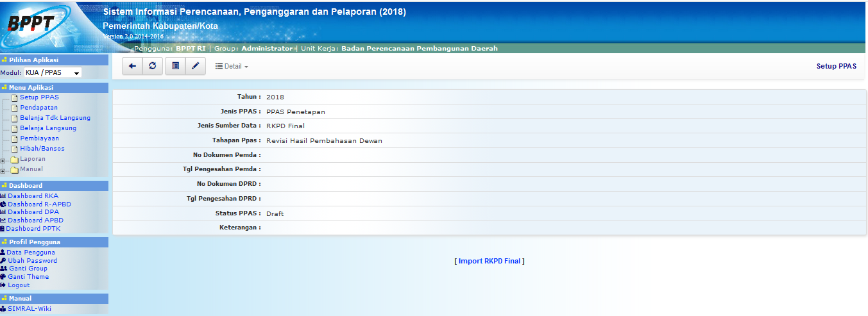Open the Modul KUA / PPAS dropdown
The height and width of the screenshot is (316, 868).
[x=53, y=73]
